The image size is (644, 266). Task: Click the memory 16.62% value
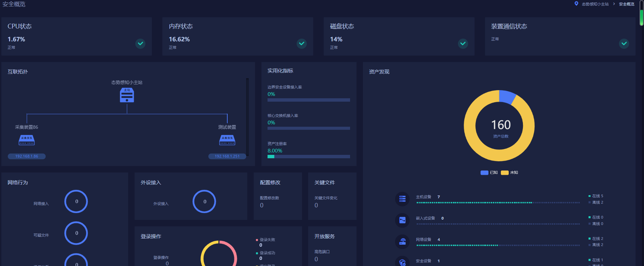tap(179, 39)
